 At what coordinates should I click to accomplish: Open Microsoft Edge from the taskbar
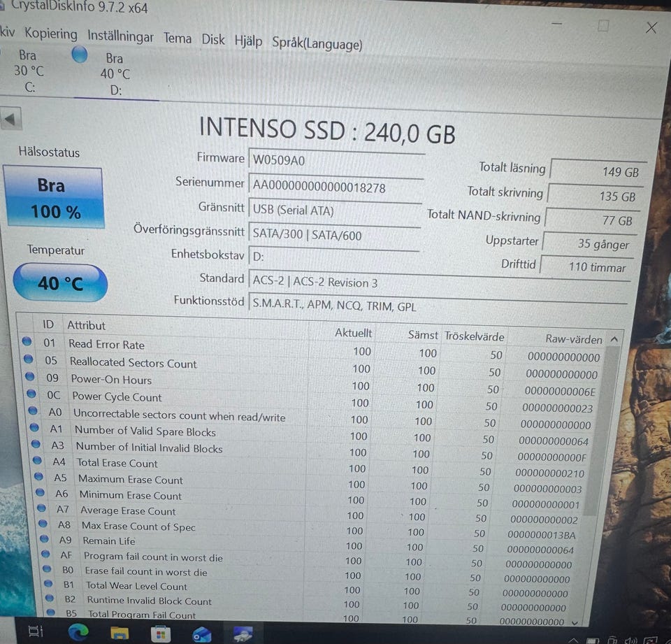78,631
